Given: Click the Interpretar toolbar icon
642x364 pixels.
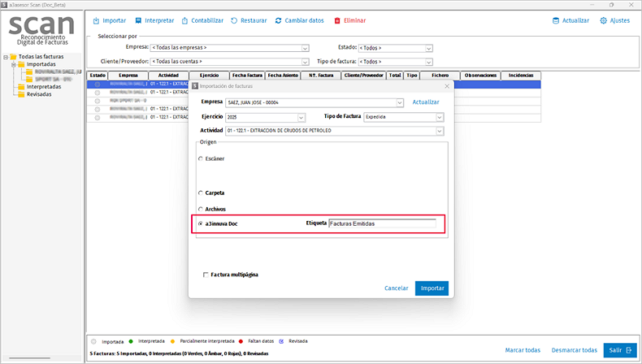Looking at the screenshot, I should click(138, 20).
